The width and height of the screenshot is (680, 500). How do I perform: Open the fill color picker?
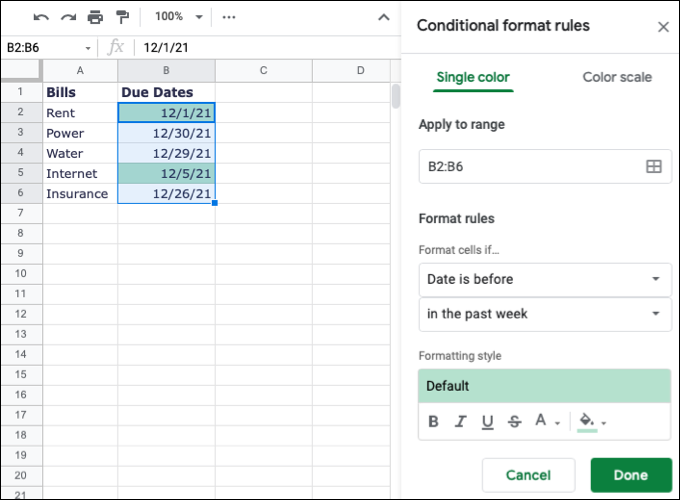tap(591, 422)
